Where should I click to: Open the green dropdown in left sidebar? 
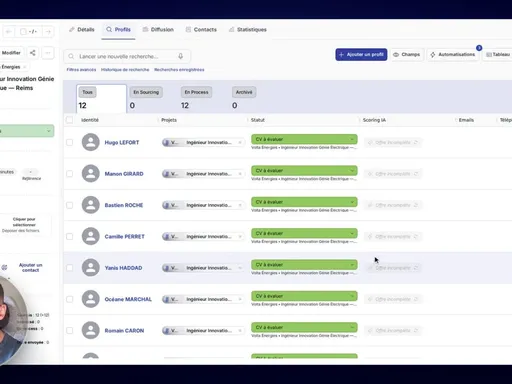pos(27,131)
